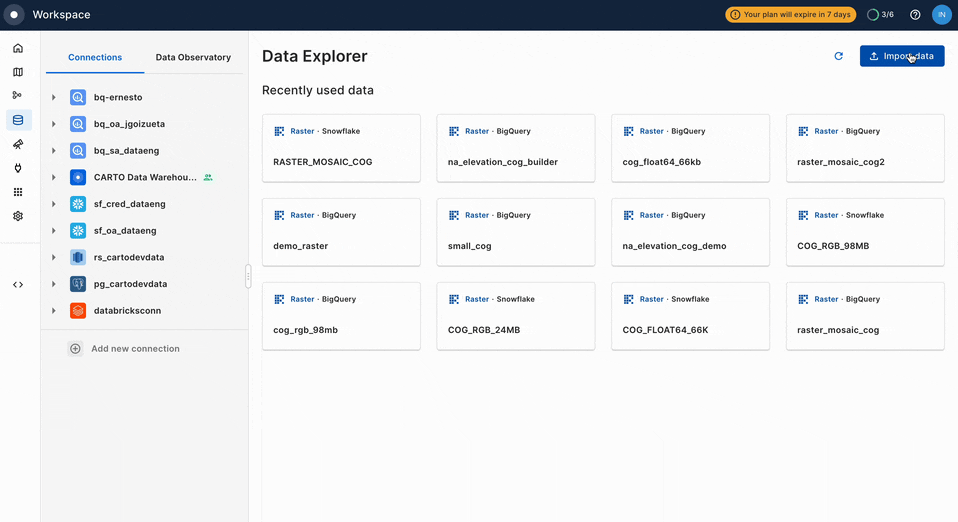Click the user avatar in top bar
958x522 pixels.
point(941,15)
